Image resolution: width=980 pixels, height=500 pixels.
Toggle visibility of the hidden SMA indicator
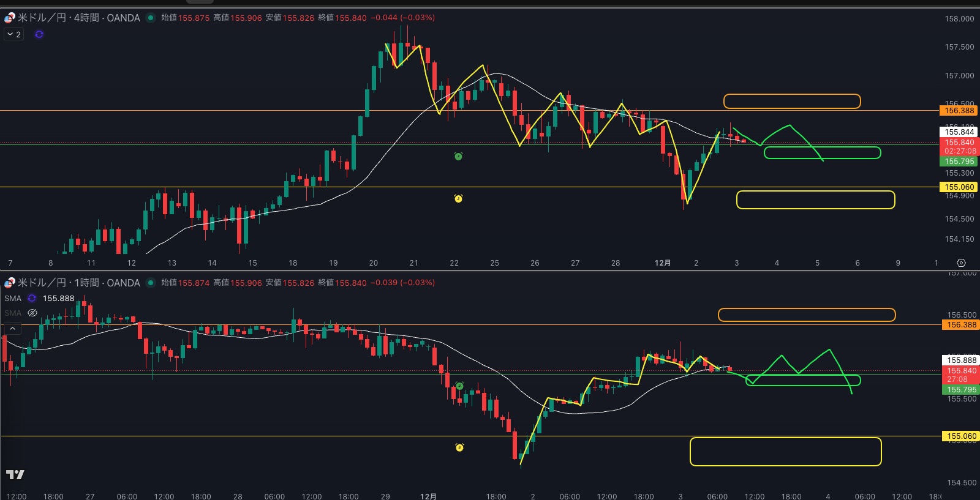(32, 313)
